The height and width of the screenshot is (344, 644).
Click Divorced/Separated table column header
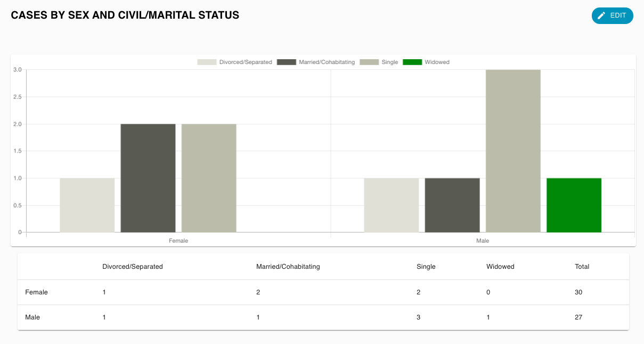133,267
